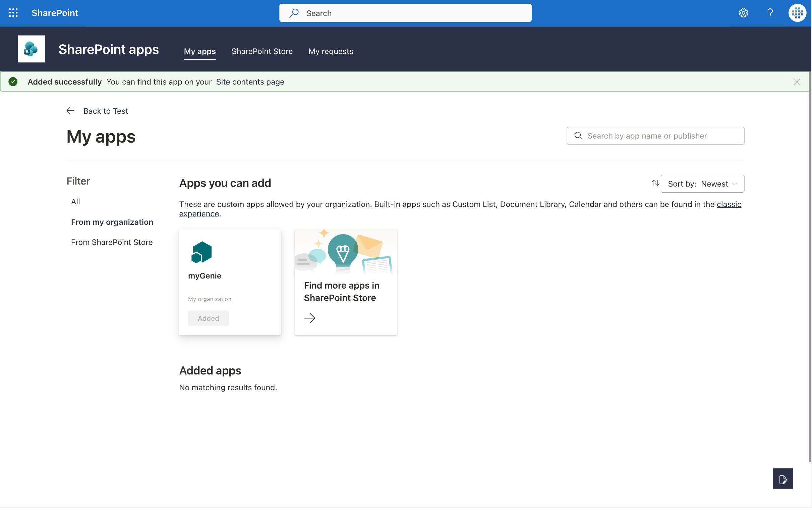Screen dimensions: 812x508
Task: Click the No matching results found text
Action: 228,388
